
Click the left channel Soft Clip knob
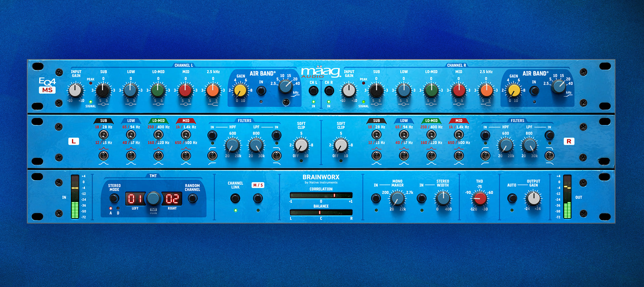pyautogui.click(x=301, y=145)
